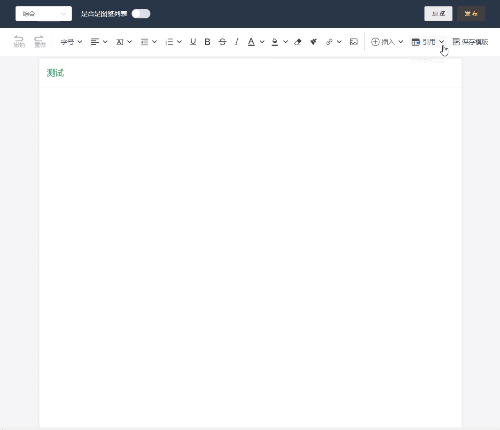Screen dimensions: 500x430
Task: Toggle the switch in the dark header
Action: pos(141,14)
